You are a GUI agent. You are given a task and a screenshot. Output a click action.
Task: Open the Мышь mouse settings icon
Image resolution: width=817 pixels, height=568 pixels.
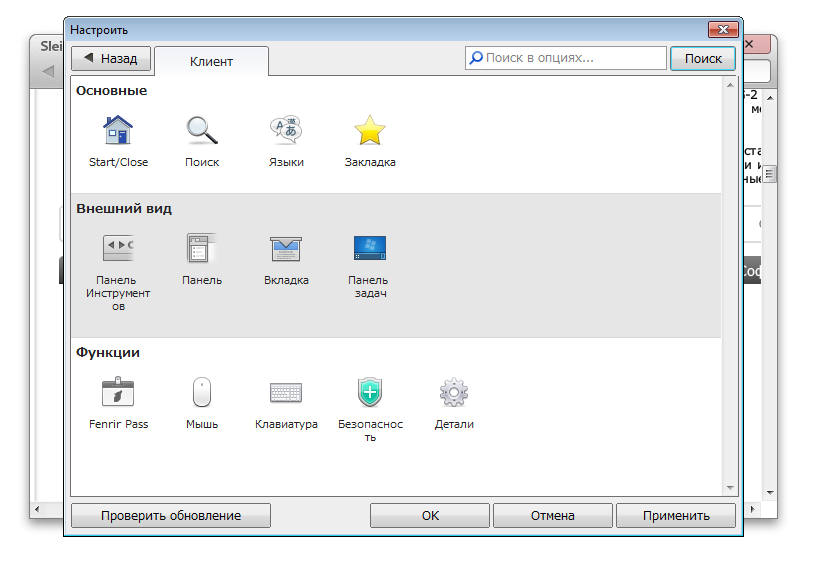point(202,392)
